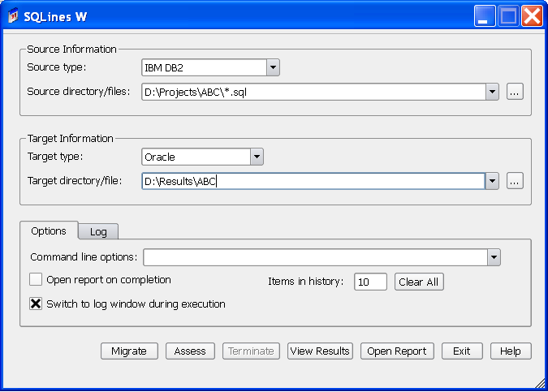Click the Items in history field
The image size is (548, 392).
pos(370,282)
